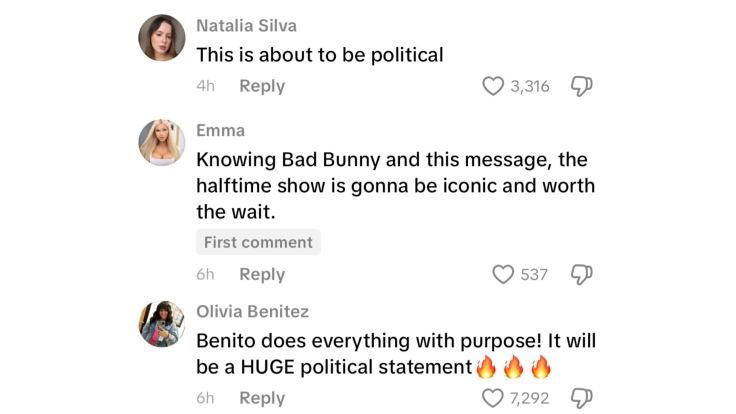This screenshot has height=414, width=736.
Task: Click the First comment badge
Action: tap(258, 242)
